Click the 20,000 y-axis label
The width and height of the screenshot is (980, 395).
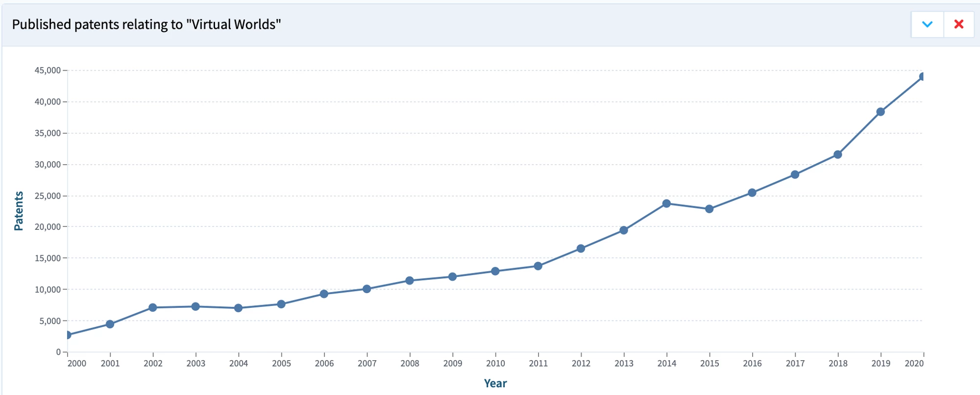(48, 227)
